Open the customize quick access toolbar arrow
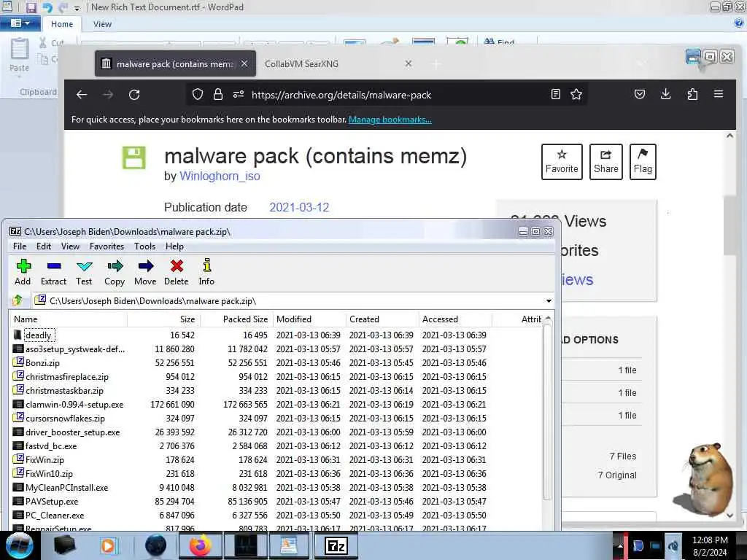Image resolution: width=747 pixels, height=560 pixels. click(77, 8)
